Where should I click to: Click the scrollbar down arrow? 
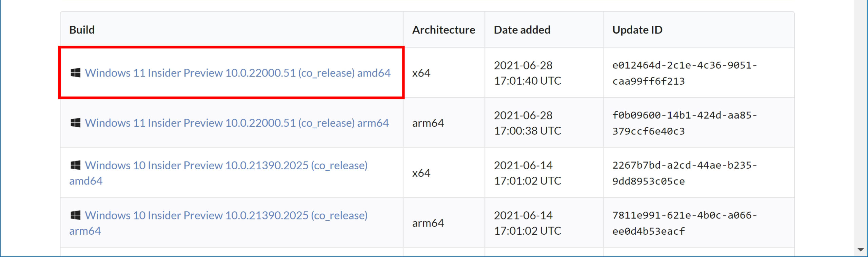click(x=861, y=250)
